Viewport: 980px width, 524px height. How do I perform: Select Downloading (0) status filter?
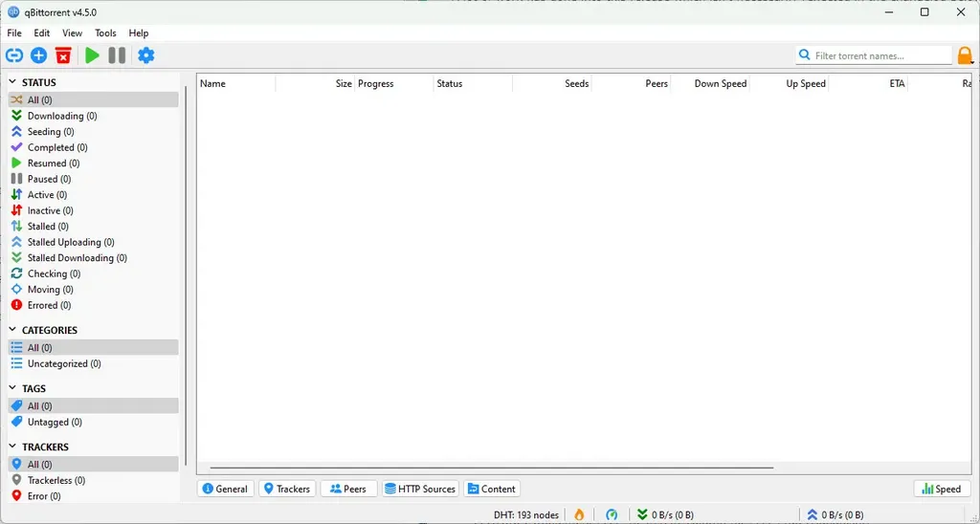pos(93,116)
